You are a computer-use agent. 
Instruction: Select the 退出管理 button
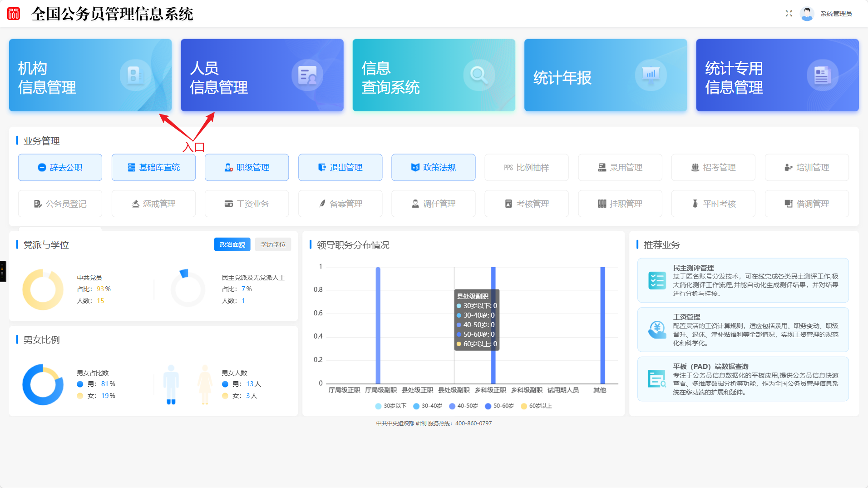(340, 168)
